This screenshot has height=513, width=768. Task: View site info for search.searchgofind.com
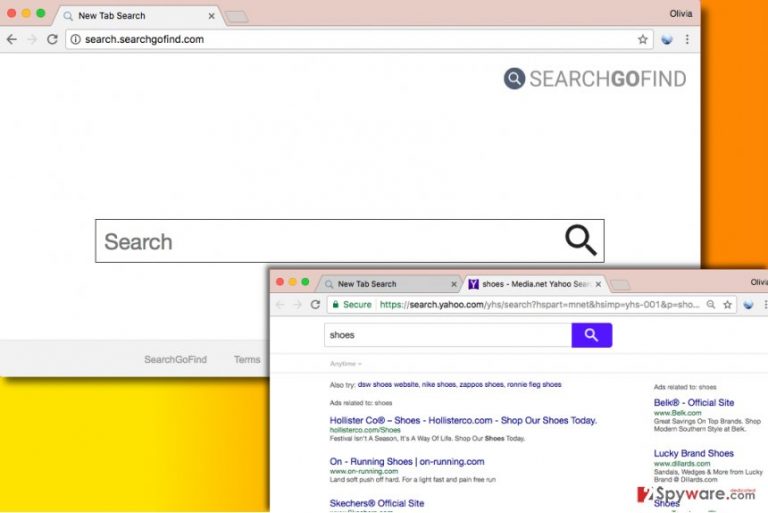pos(75,39)
